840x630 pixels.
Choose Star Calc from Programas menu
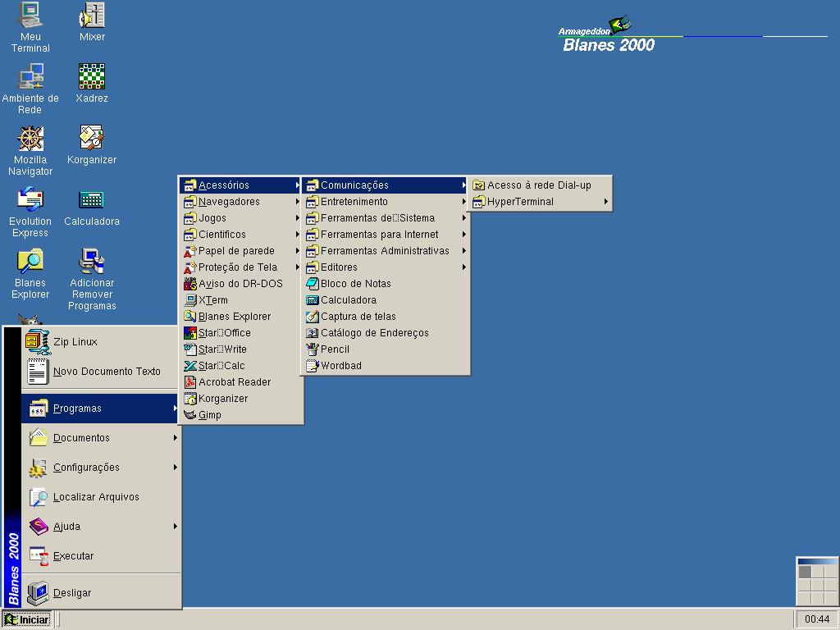[241, 366]
